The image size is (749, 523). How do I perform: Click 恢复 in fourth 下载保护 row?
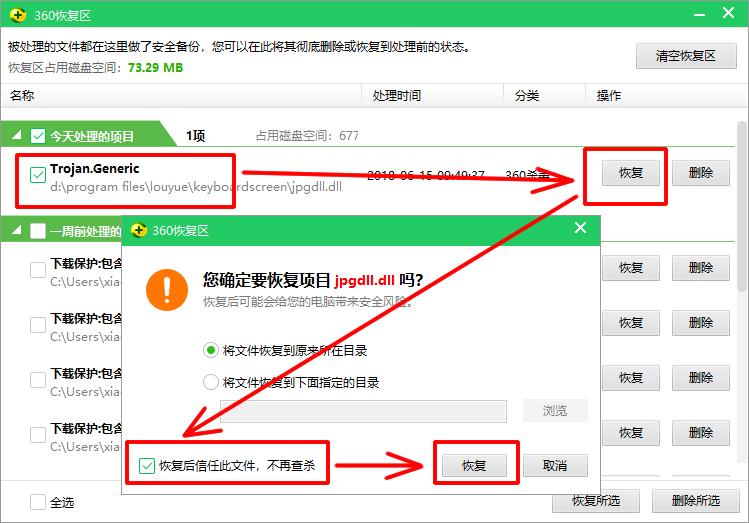[631, 433]
